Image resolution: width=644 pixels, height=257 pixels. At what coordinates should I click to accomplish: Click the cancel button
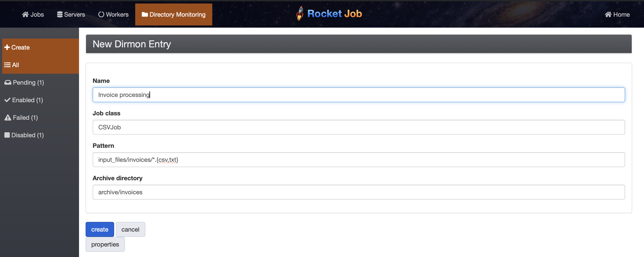131,229
